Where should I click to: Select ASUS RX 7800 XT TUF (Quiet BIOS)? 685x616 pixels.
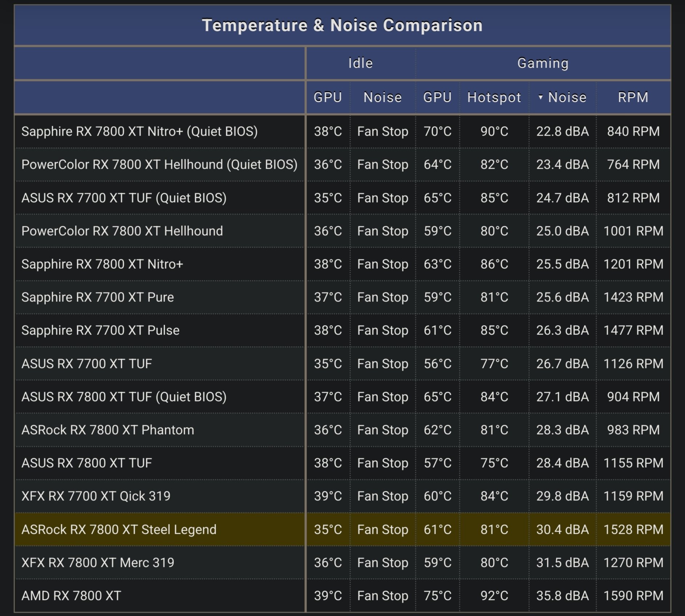124,397
